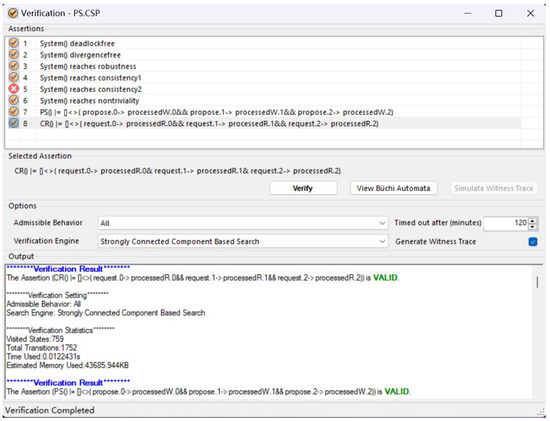Expand the Verification Engine combo box

pyautogui.click(x=243, y=241)
